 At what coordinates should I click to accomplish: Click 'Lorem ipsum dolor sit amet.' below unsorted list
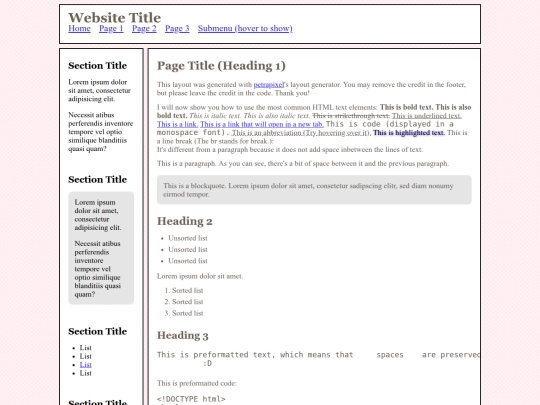[x=200, y=276]
